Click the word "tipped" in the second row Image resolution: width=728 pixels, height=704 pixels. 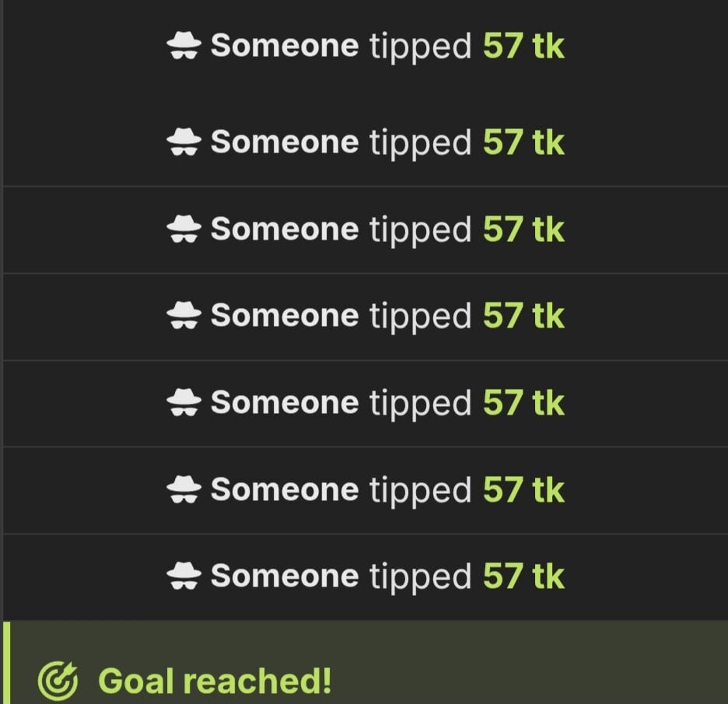(421, 143)
